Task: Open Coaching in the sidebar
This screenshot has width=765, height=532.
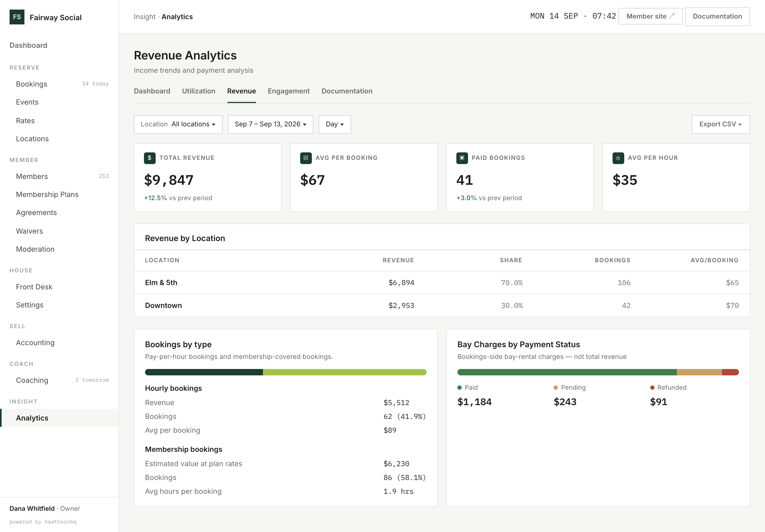Action: (x=59, y=380)
